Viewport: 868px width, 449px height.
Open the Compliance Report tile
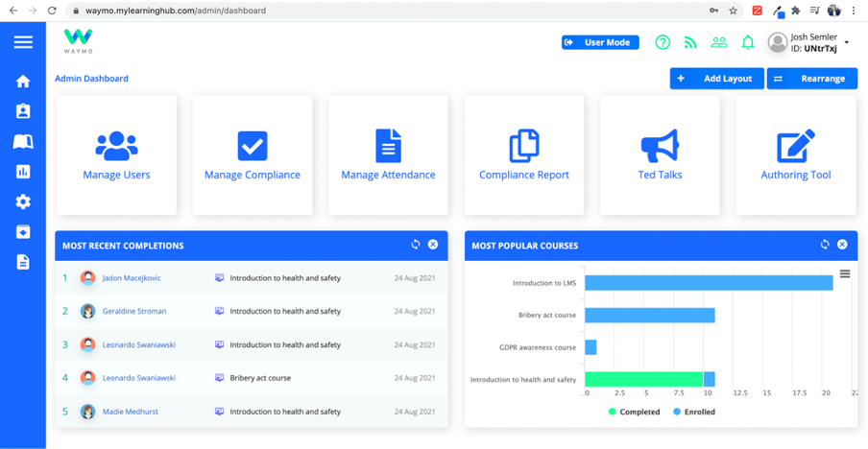pos(524,155)
